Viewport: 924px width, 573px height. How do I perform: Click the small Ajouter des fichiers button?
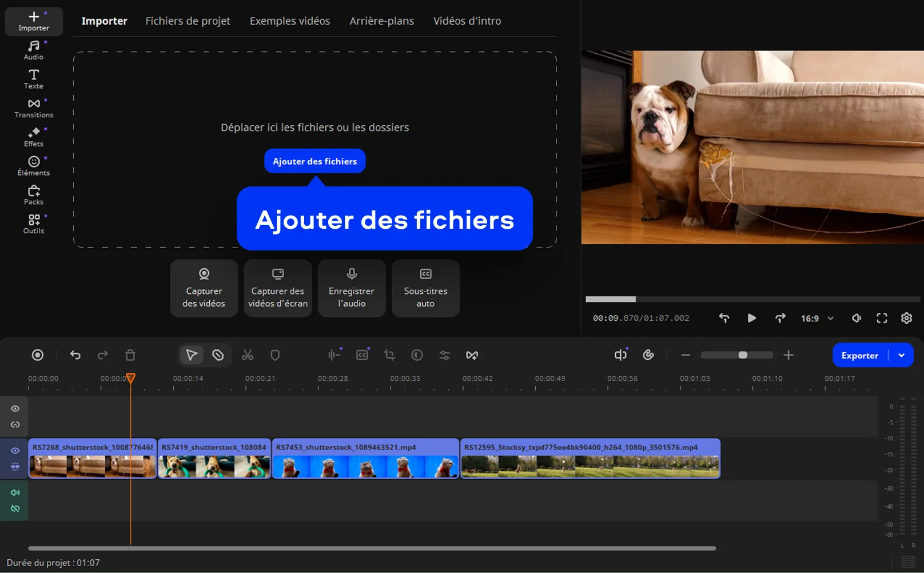(314, 161)
